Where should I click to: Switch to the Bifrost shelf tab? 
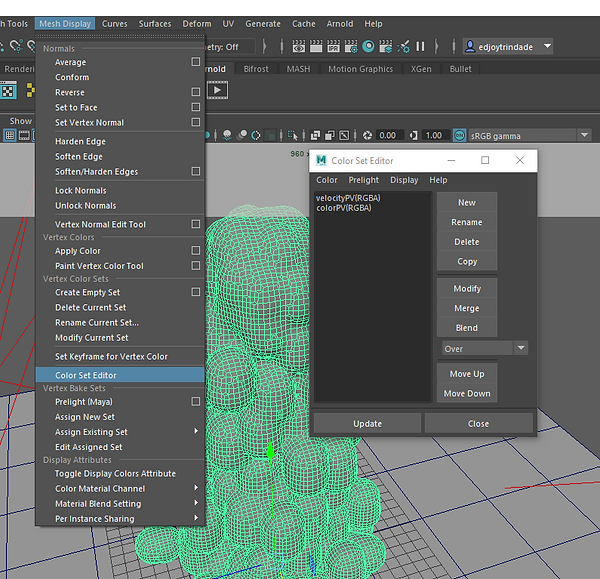click(256, 69)
